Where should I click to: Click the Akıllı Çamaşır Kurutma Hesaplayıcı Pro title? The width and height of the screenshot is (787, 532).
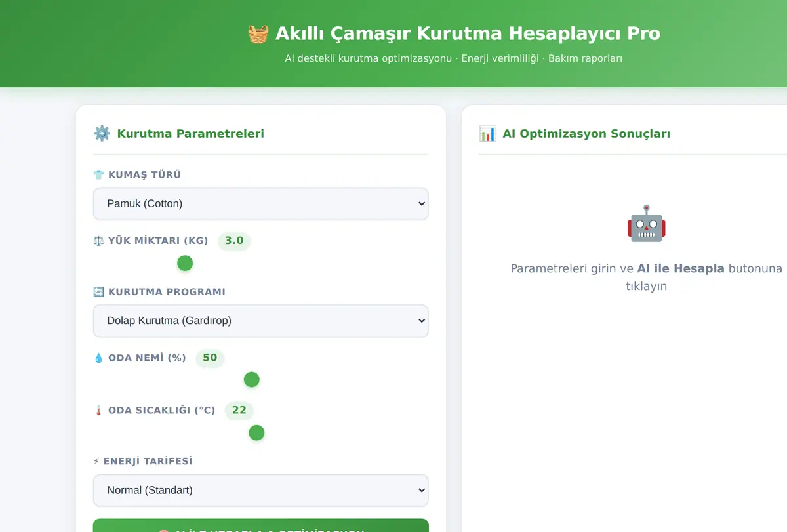coord(468,33)
